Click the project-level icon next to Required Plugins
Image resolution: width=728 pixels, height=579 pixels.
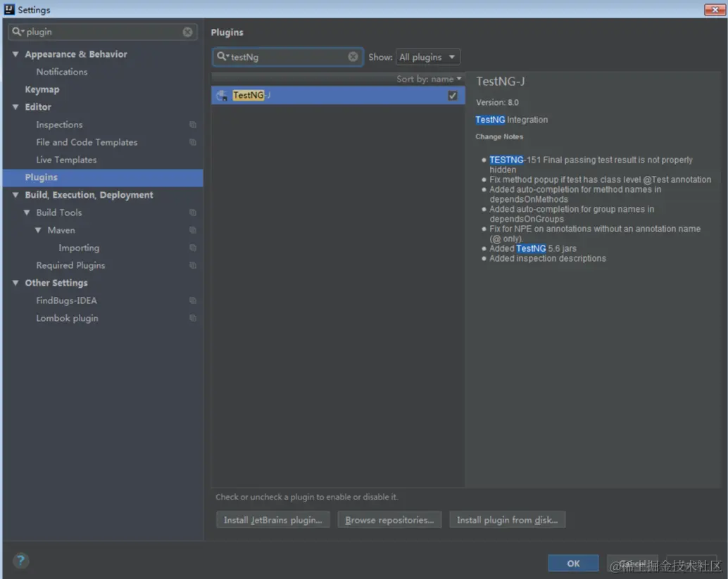(x=193, y=265)
